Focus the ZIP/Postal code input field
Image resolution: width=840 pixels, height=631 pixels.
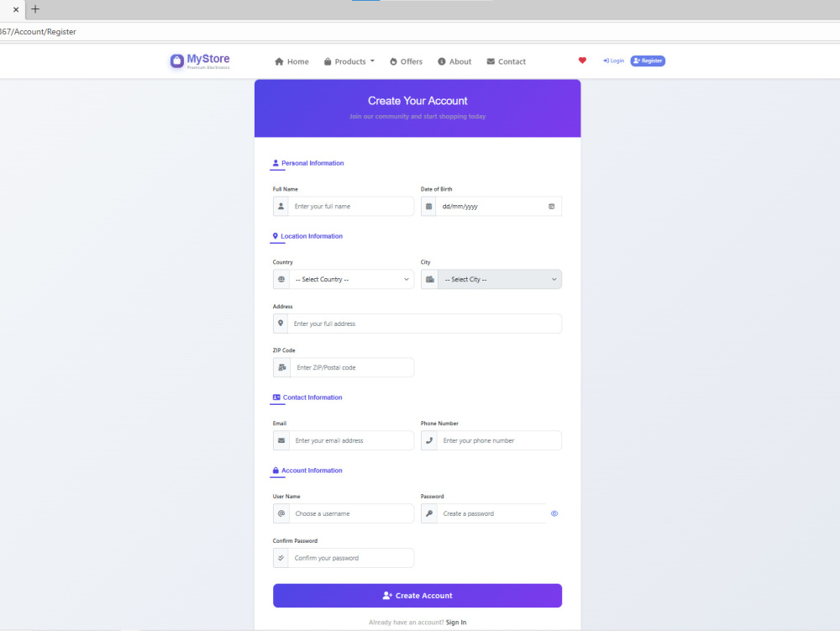(x=352, y=367)
